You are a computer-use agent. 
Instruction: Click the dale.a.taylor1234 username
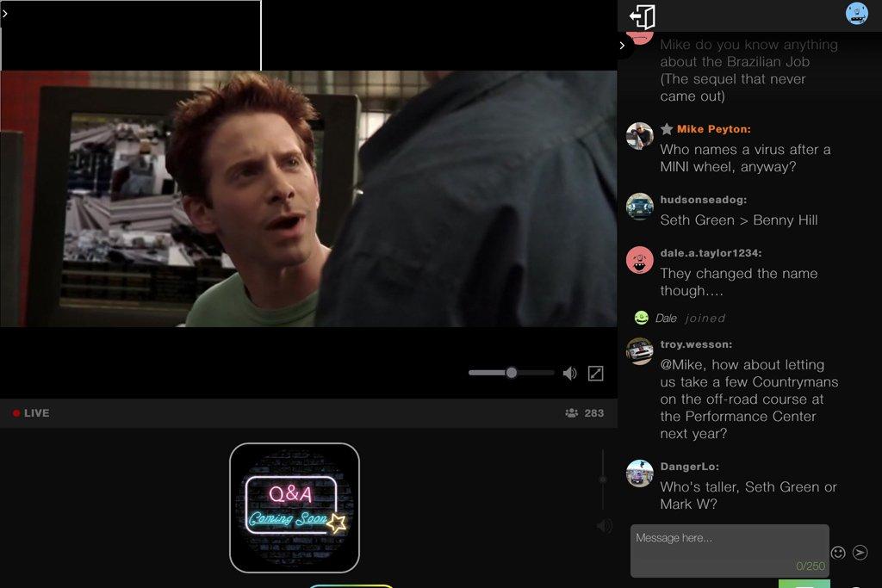pyautogui.click(x=711, y=253)
